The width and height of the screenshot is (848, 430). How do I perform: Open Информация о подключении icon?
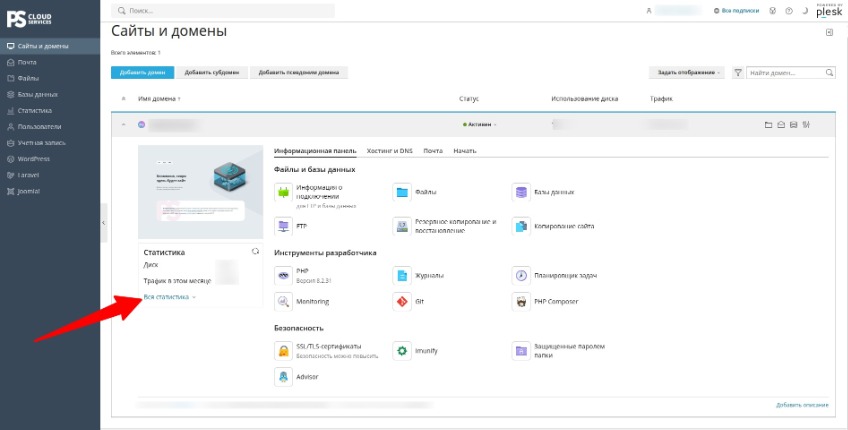[283, 193]
